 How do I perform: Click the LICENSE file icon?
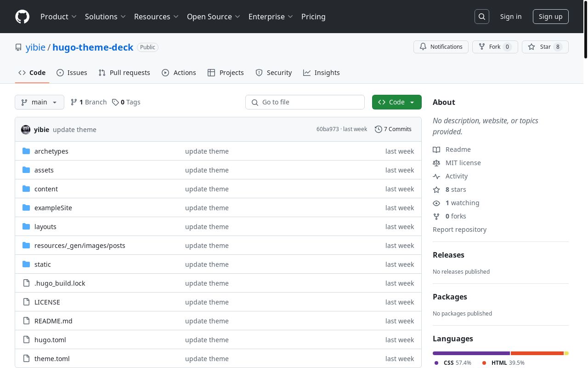tap(26, 302)
